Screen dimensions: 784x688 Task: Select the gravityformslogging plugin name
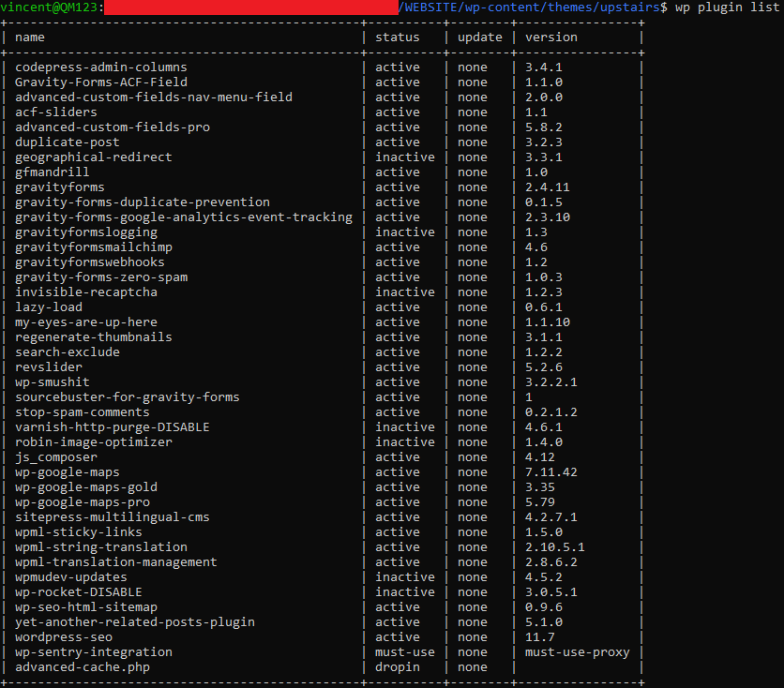pos(86,232)
